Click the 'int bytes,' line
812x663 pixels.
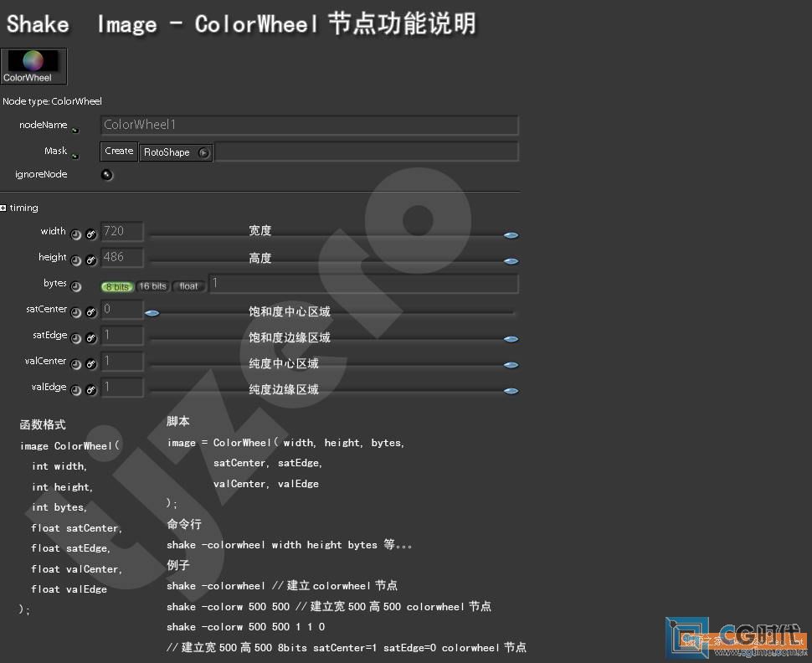(59, 507)
